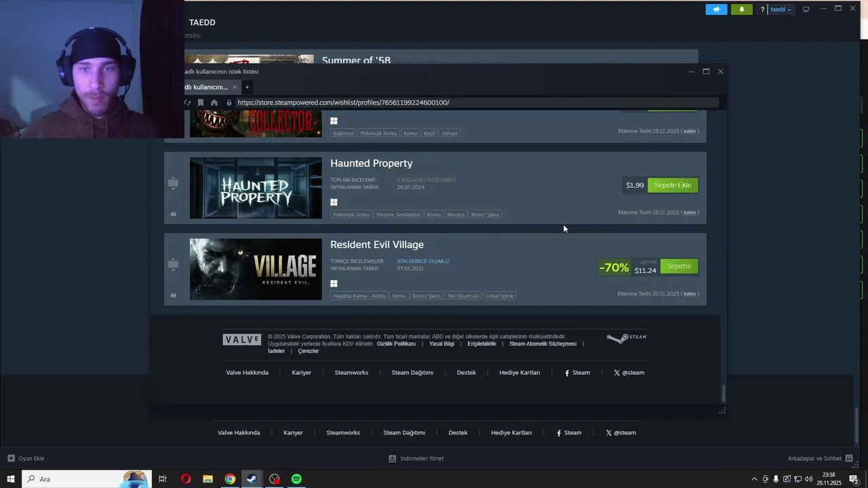The height and width of the screenshot is (488, 868).
Task: Open Spotify from the taskbar
Action: coord(296,479)
